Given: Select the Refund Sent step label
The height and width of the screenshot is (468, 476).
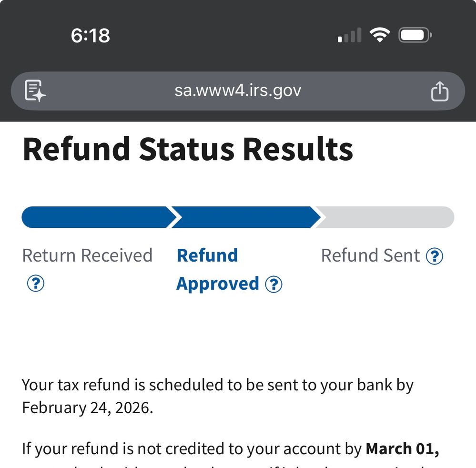Looking at the screenshot, I should click(370, 256).
